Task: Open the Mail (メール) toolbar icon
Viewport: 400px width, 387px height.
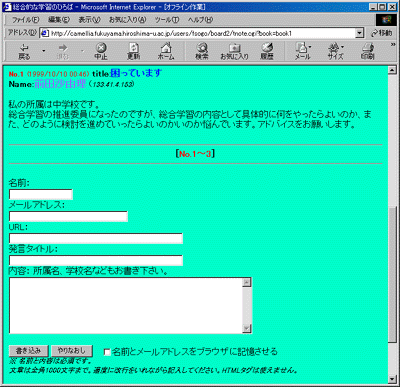Action: (x=302, y=51)
